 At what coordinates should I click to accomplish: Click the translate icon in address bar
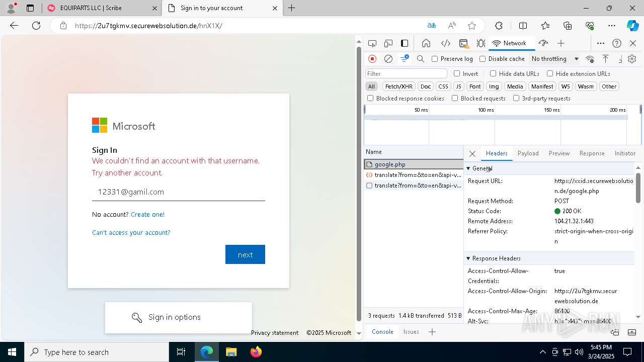click(432, 26)
